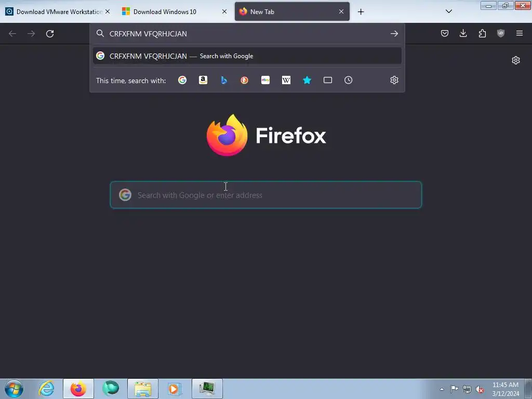Show hidden tray icons arrow
Image resolution: width=532 pixels, height=399 pixels.
442,389
